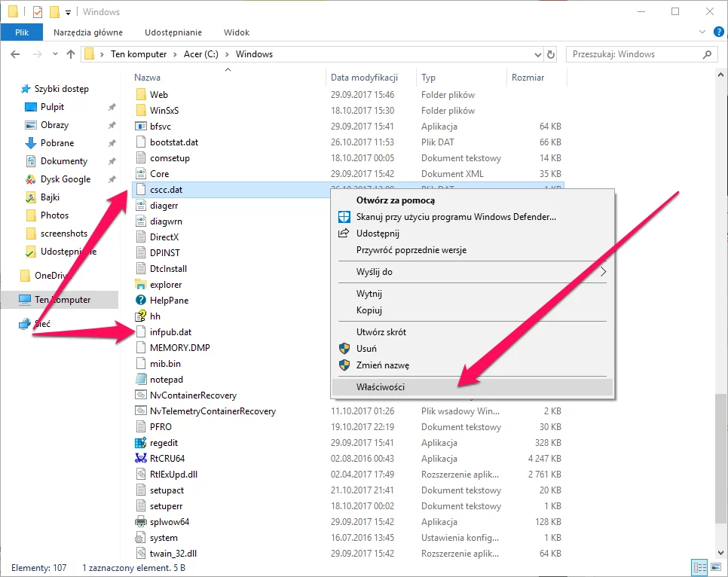Expand the ribbon with the chevron
Screen dimensions: 728x577
[x=702, y=32]
